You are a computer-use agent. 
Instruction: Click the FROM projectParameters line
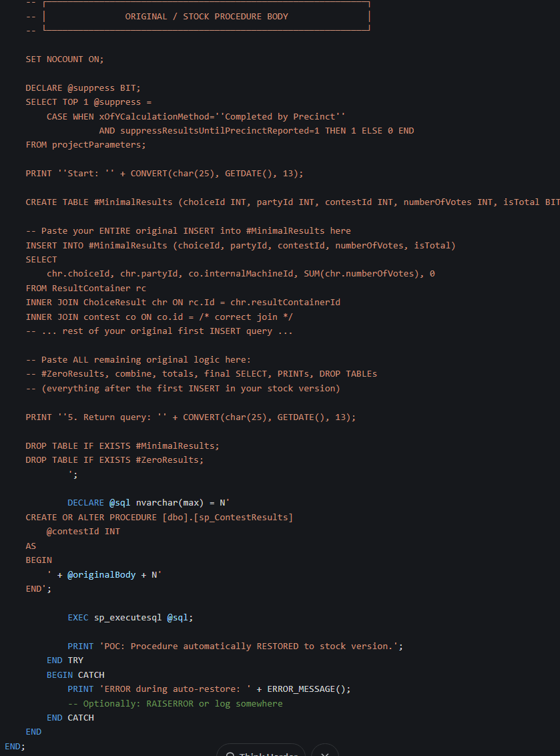[x=85, y=145]
